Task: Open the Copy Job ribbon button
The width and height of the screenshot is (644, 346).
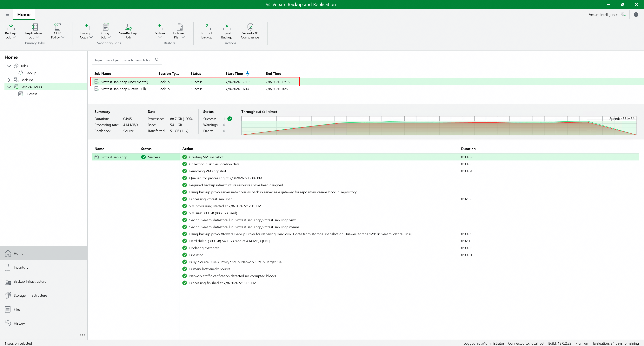Action: coord(105,31)
